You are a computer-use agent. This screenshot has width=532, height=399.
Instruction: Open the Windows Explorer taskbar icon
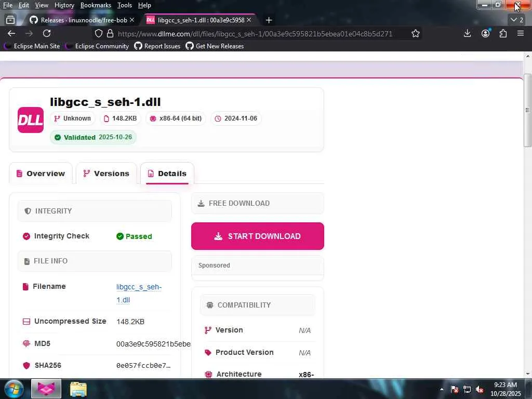(78, 389)
